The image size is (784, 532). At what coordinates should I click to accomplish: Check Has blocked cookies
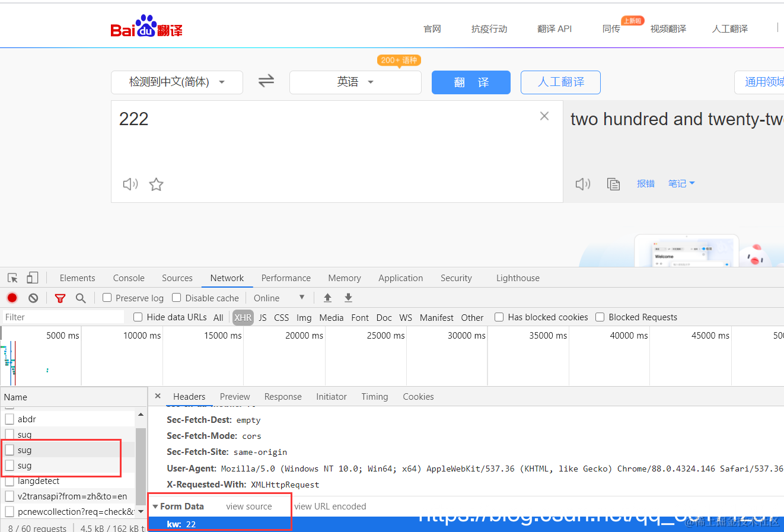(499, 317)
